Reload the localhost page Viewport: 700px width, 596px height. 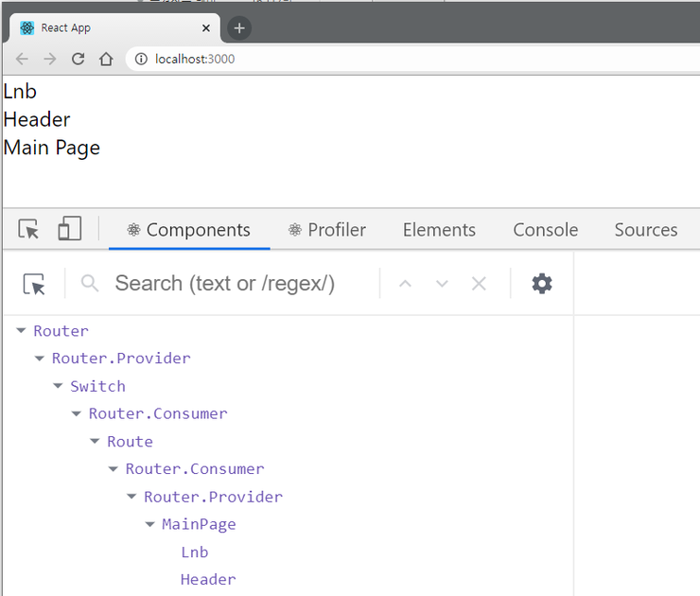pos(79,59)
